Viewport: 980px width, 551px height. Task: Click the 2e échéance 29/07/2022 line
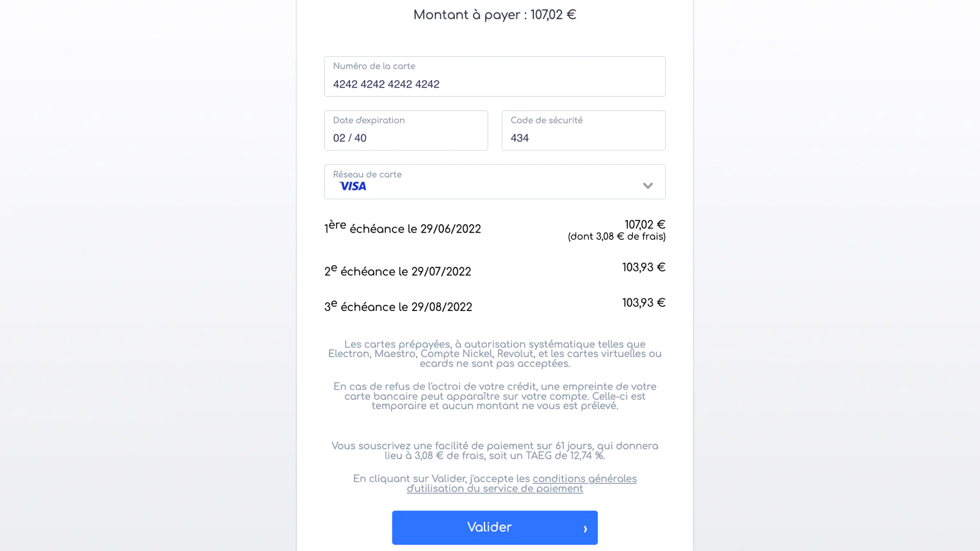coord(398,271)
